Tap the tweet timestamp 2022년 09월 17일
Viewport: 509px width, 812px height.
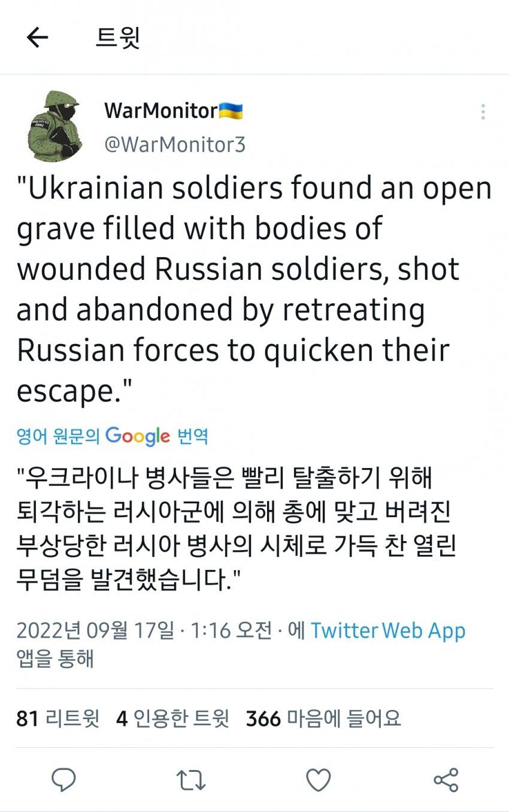(x=96, y=630)
